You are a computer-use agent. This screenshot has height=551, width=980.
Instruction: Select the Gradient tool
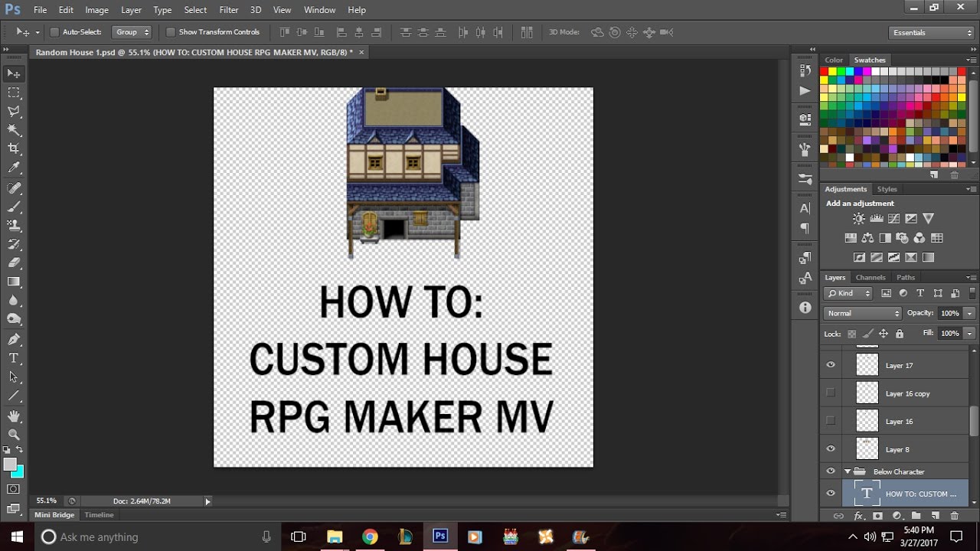tap(14, 282)
